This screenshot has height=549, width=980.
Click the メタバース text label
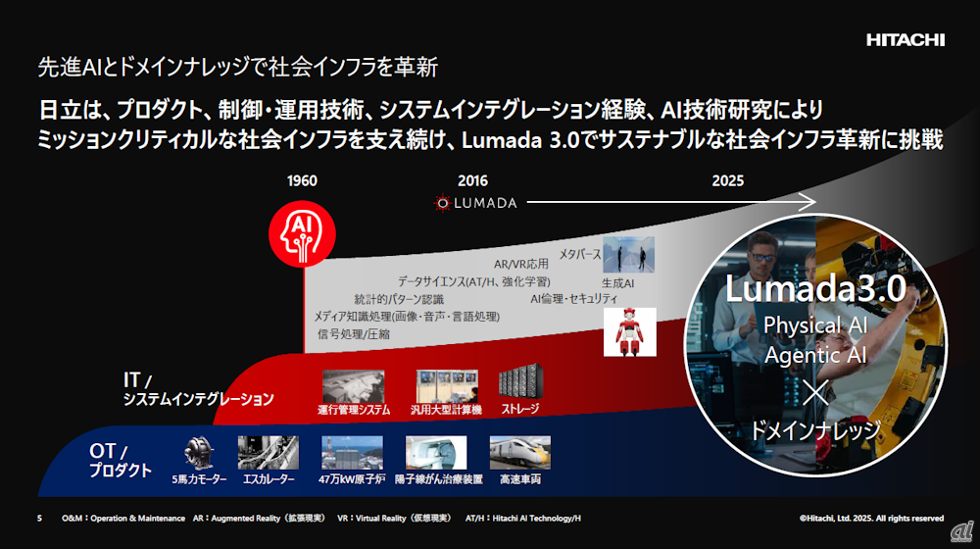(x=579, y=254)
